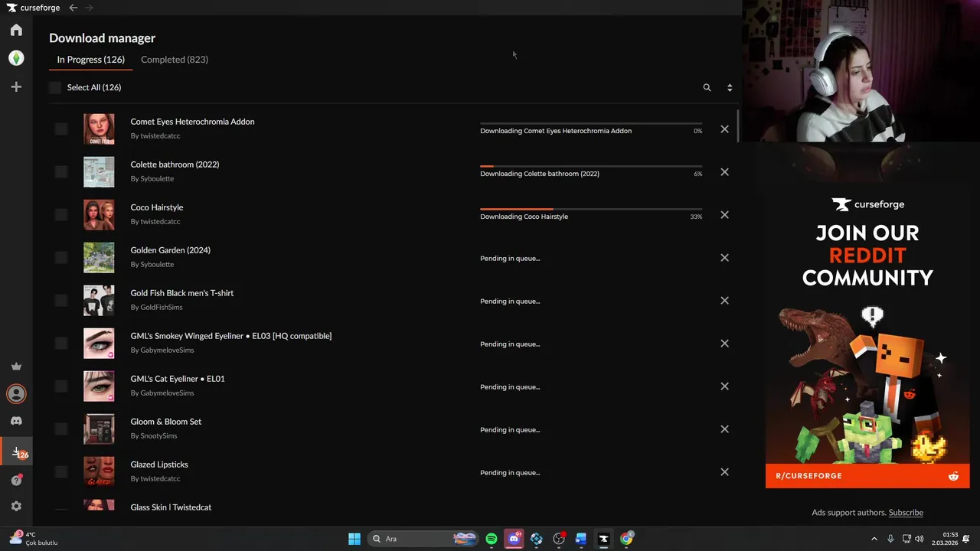Switch to the In Progress (126) tab

(x=90, y=60)
